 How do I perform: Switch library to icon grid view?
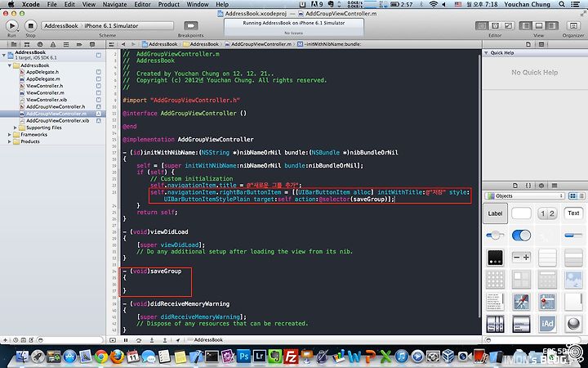pyautogui.click(x=572, y=196)
